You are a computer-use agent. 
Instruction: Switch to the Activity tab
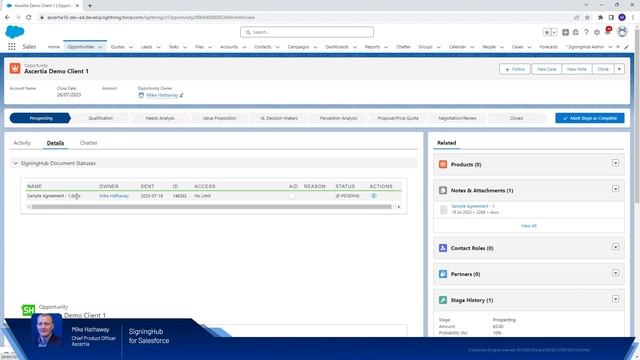22,143
